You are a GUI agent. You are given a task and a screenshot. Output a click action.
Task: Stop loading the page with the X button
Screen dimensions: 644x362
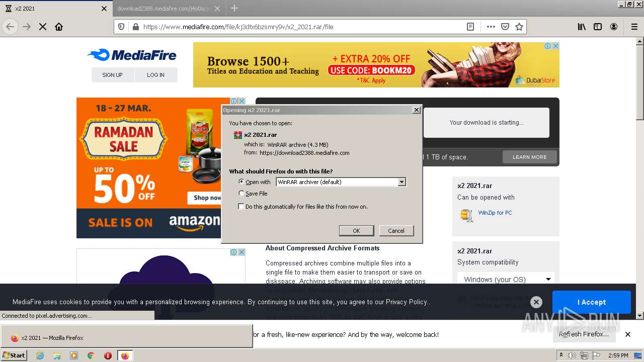43,27
